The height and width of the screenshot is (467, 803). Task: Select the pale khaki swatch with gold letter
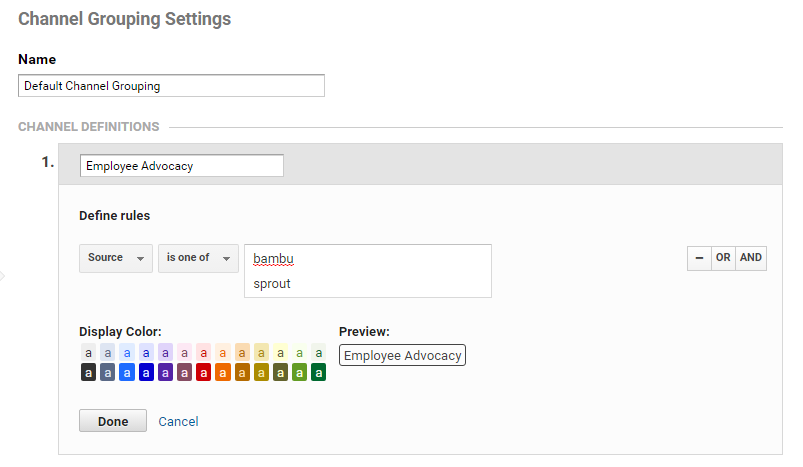(261, 352)
